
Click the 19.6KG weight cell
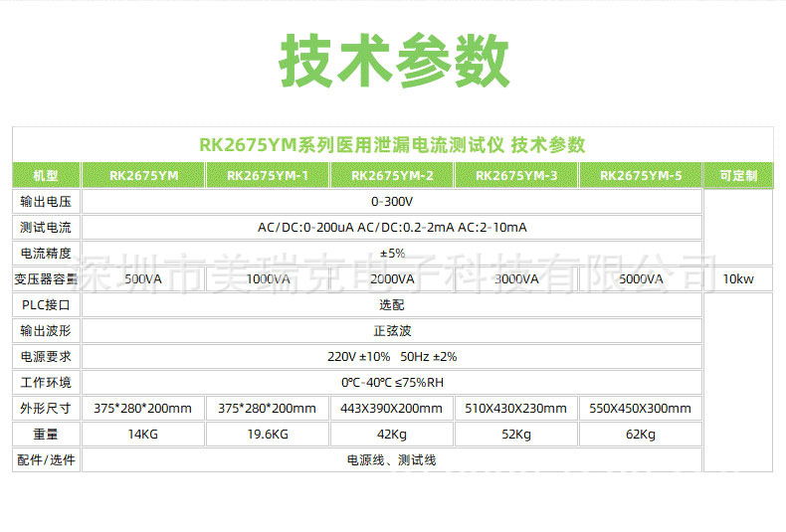click(x=268, y=435)
